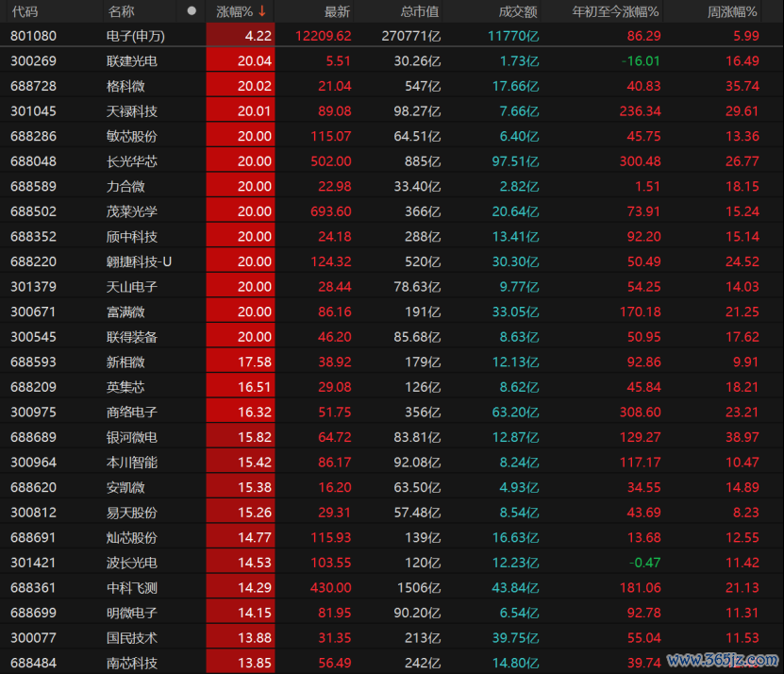
Task: Click weekly gain value 35.74
Action: pos(742,86)
